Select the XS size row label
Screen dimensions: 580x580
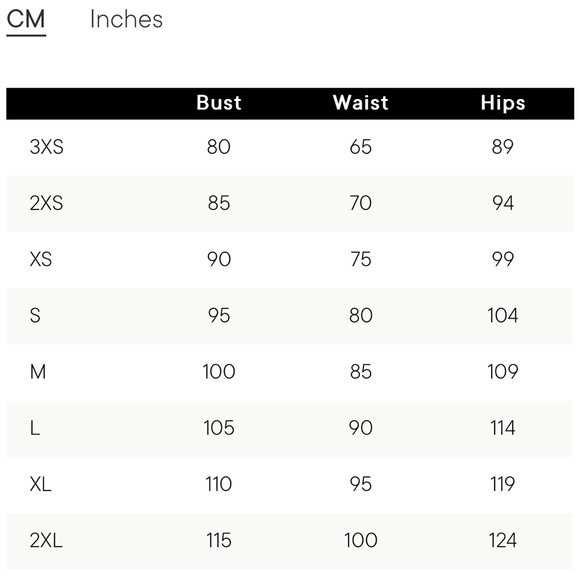point(41,259)
